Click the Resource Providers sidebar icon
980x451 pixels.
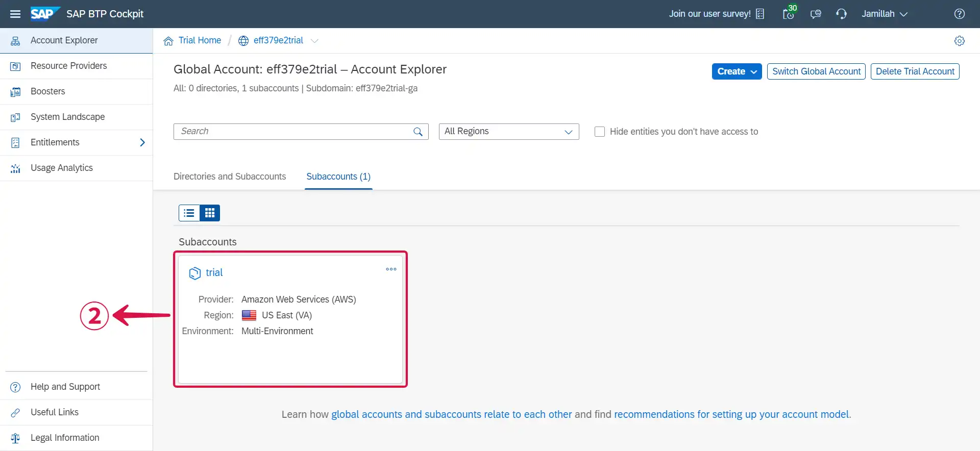coord(15,66)
